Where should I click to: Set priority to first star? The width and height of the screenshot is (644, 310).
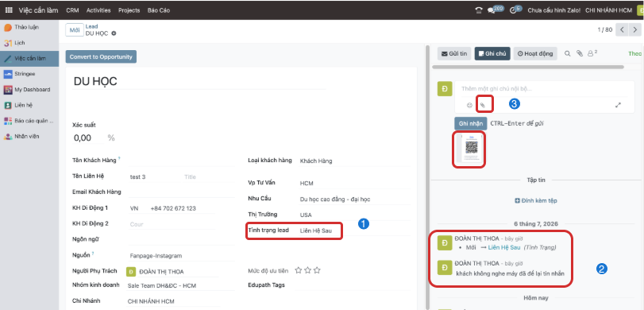point(299,270)
